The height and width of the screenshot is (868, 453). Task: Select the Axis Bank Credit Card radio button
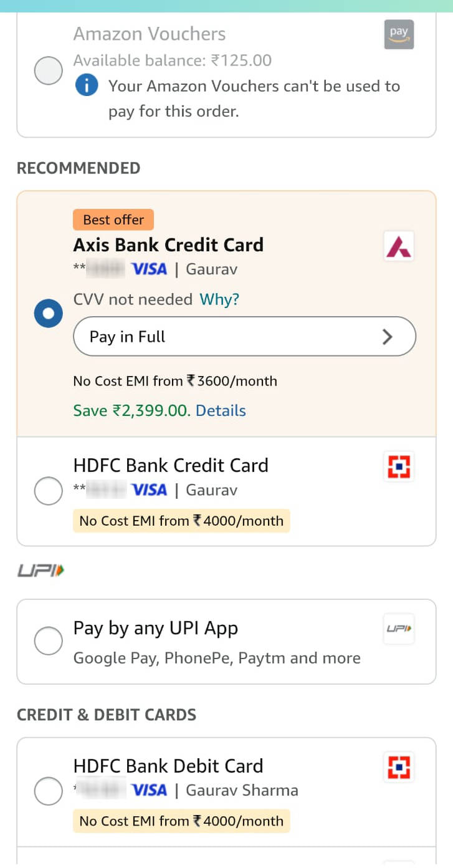49,313
